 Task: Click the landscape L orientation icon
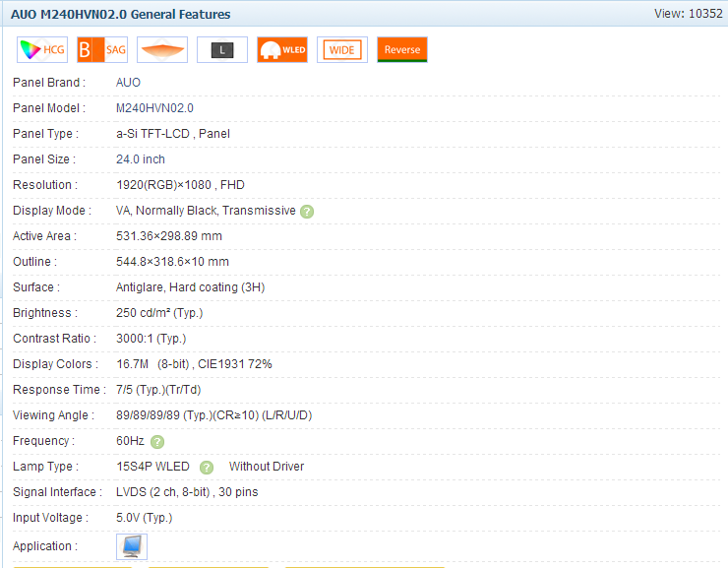(x=222, y=49)
